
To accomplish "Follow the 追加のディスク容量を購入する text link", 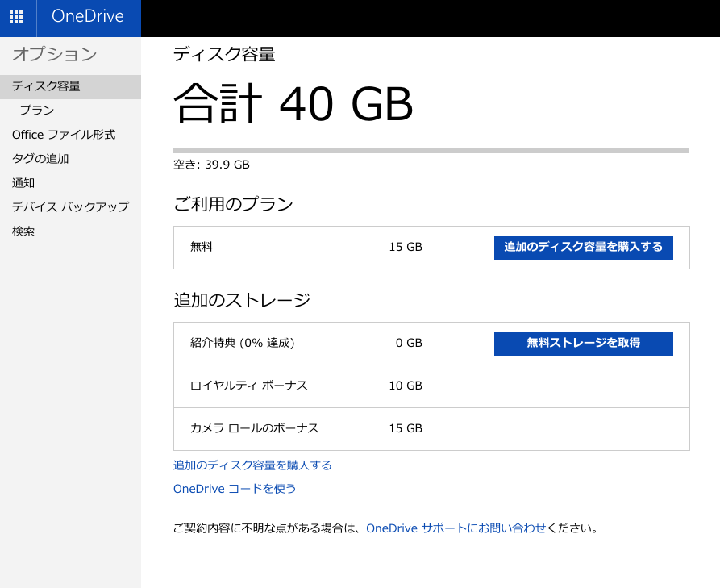I will click(252, 465).
